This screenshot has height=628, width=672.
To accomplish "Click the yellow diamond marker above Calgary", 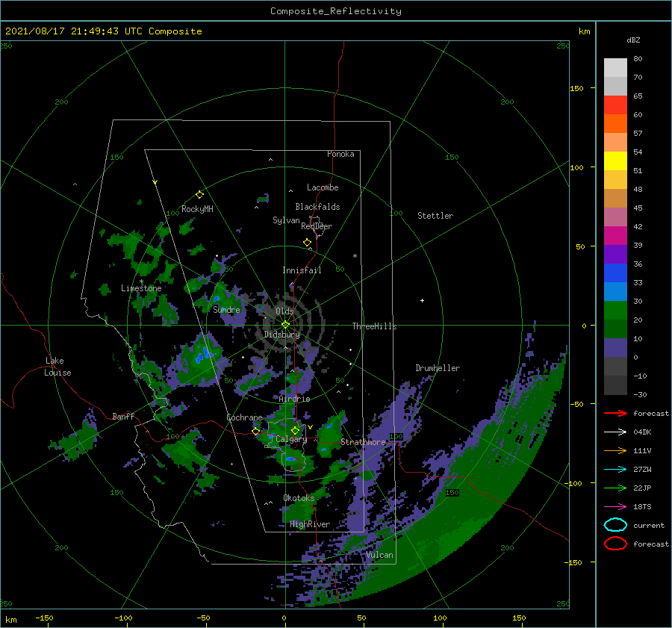I will point(295,430).
